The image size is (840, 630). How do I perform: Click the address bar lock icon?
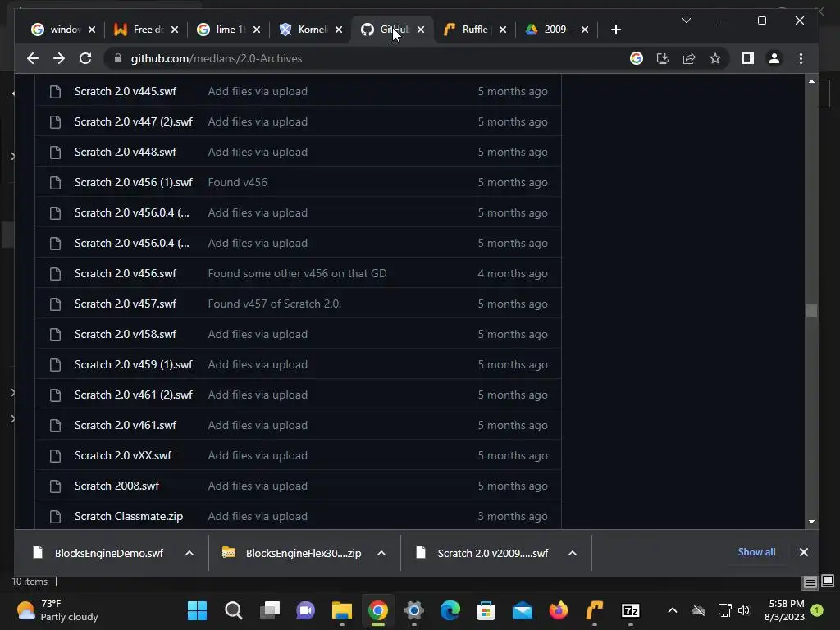point(118,58)
